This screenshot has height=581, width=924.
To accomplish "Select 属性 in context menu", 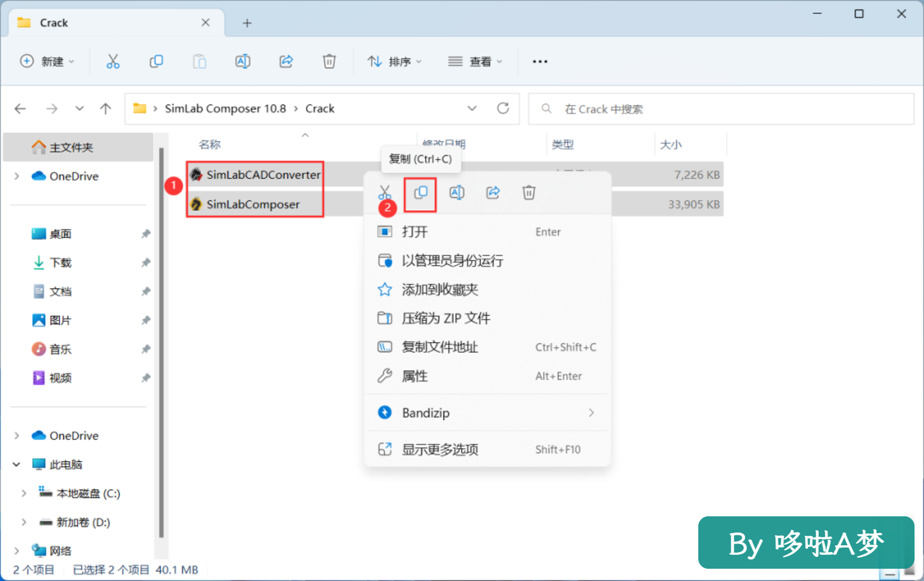I will pos(487,376).
